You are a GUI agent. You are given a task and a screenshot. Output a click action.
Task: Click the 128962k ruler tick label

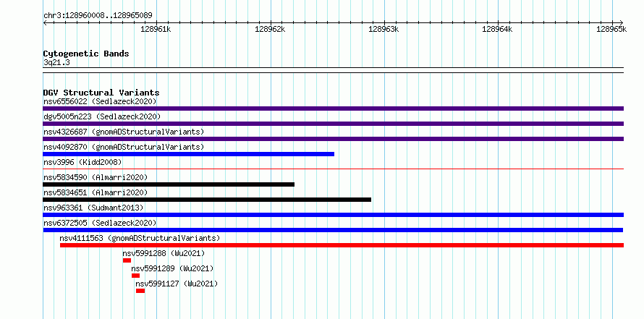(x=270, y=29)
